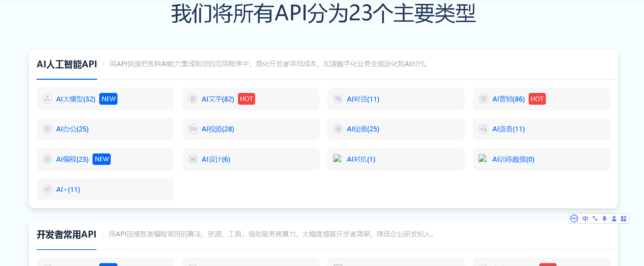
Task: Open the AI大模型(32) category link
Action: [76, 99]
